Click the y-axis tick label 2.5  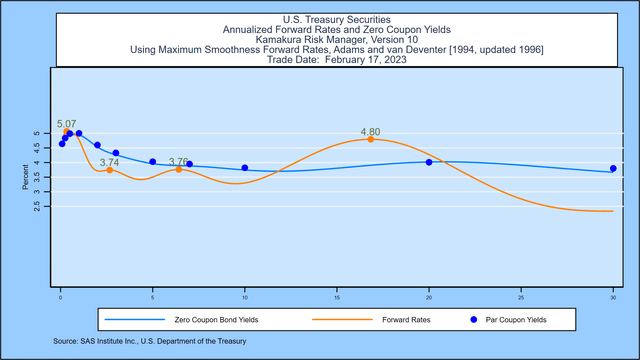(x=37, y=207)
